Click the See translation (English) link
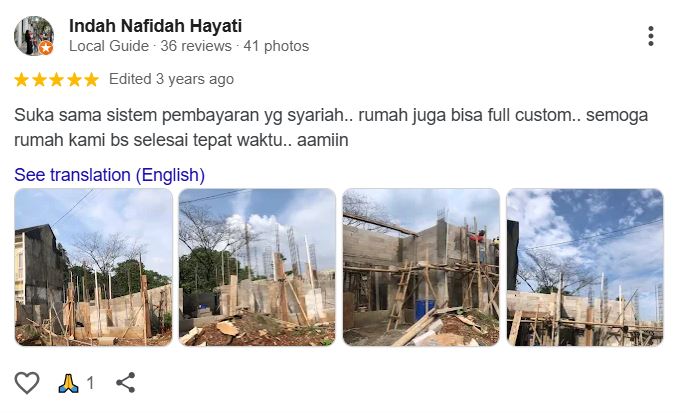The image size is (686, 413). click(109, 175)
